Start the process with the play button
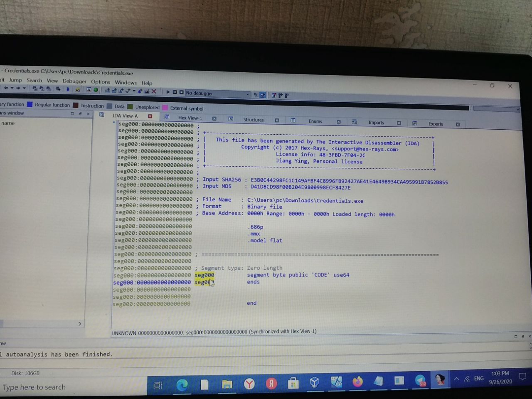Viewport: 532px width, 399px height. (168, 92)
